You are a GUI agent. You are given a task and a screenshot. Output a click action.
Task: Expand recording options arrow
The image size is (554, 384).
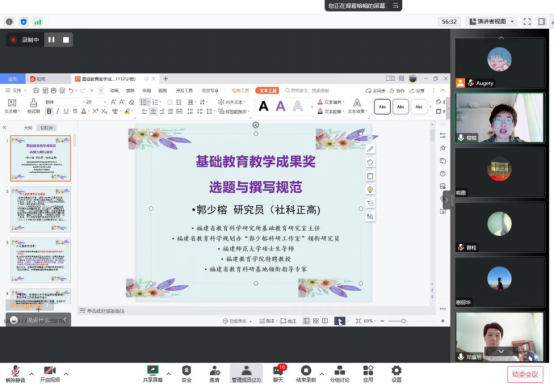click(322, 374)
